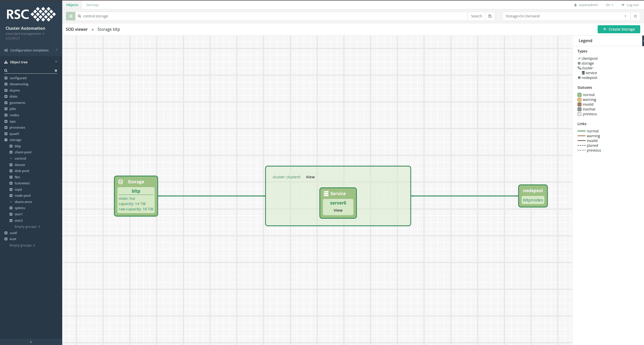The image size is (644, 345).
Task: Click the control.storage search input field
Action: coord(272,16)
